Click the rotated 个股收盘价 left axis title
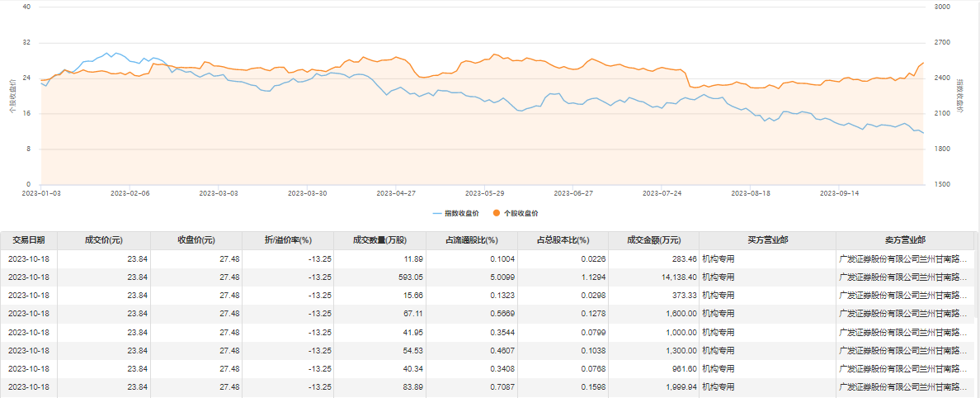 (12, 96)
